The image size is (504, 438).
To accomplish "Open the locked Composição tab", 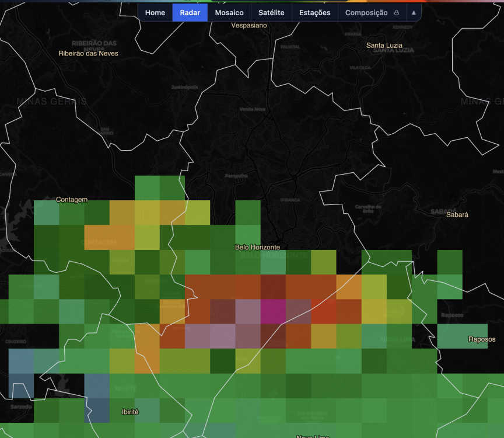I will (372, 12).
